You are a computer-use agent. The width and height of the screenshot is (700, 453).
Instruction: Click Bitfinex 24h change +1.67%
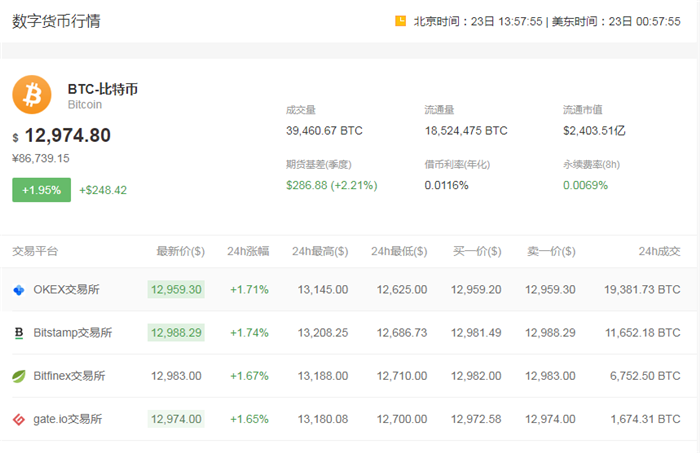[249, 376]
